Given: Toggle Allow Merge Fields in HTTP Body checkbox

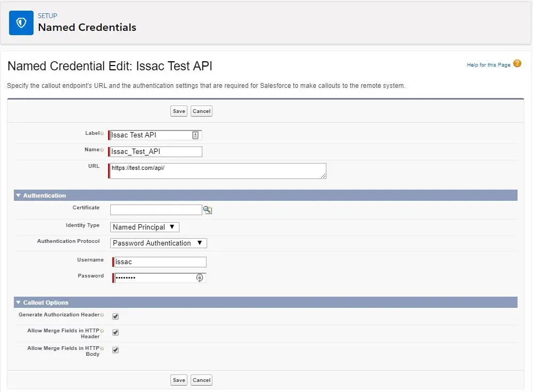Looking at the screenshot, I should click(116, 350).
